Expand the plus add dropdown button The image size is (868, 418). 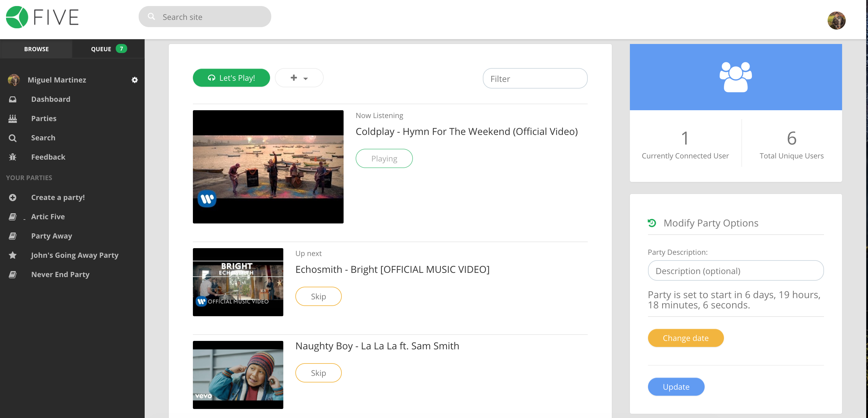click(x=299, y=78)
